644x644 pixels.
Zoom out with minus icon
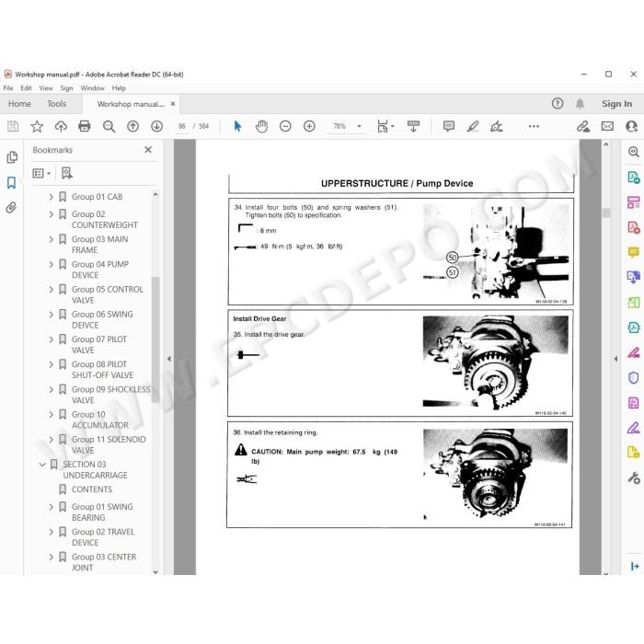click(285, 126)
